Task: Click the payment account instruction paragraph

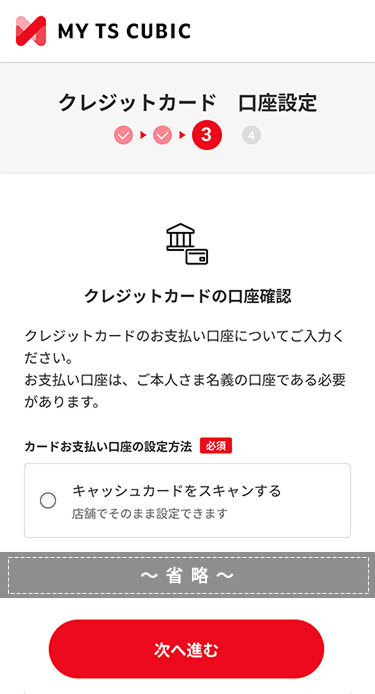Action: 185,369
